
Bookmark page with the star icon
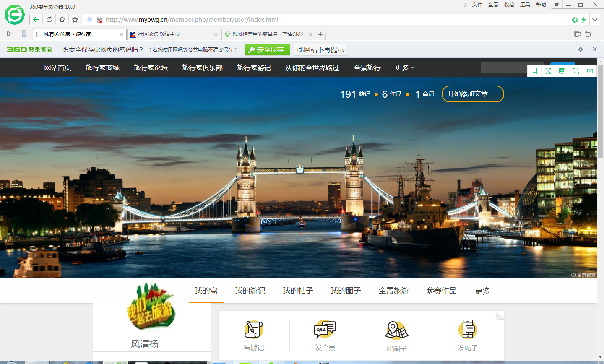(x=75, y=20)
